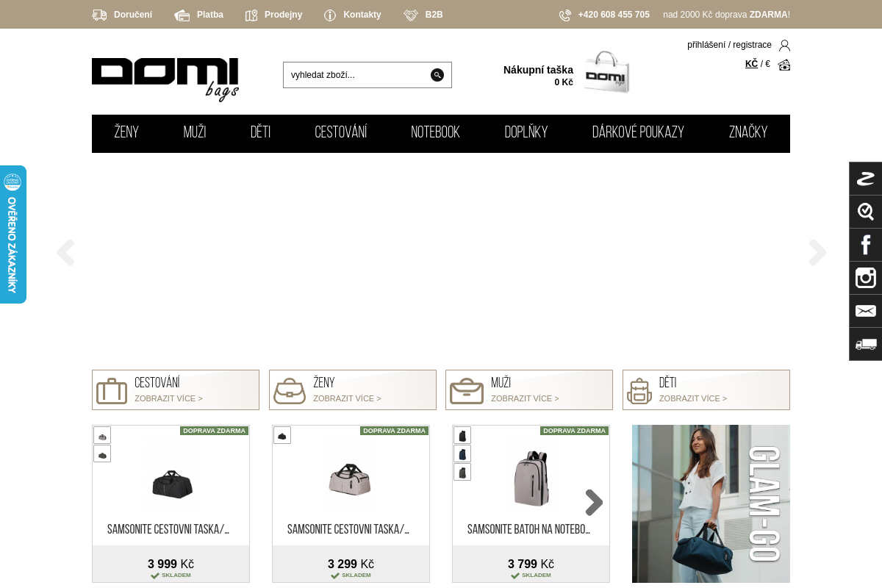Go to previous banner slide

(65, 253)
